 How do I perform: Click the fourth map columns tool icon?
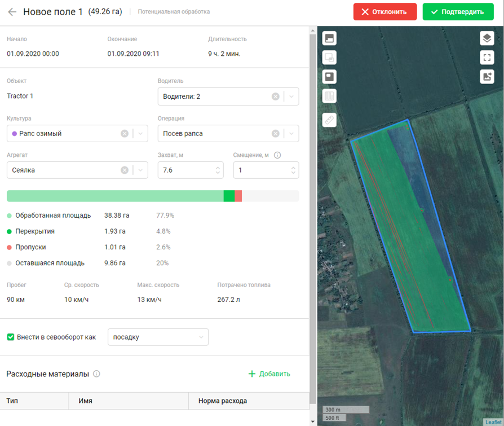pyautogui.click(x=329, y=96)
